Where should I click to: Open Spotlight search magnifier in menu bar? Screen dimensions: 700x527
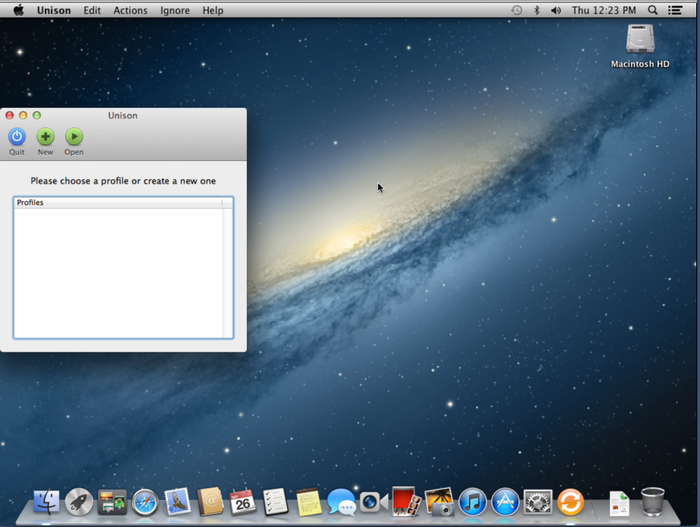pos(653,10)
